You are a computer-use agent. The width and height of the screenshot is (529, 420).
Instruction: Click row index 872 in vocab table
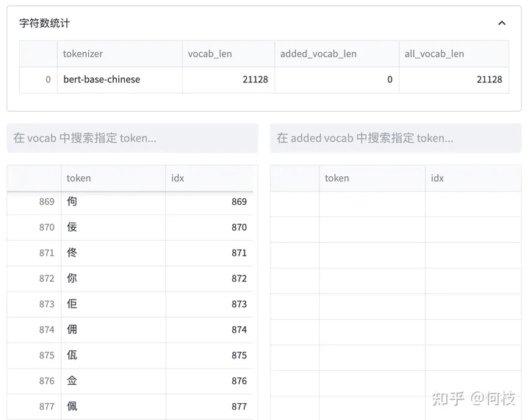34,278
